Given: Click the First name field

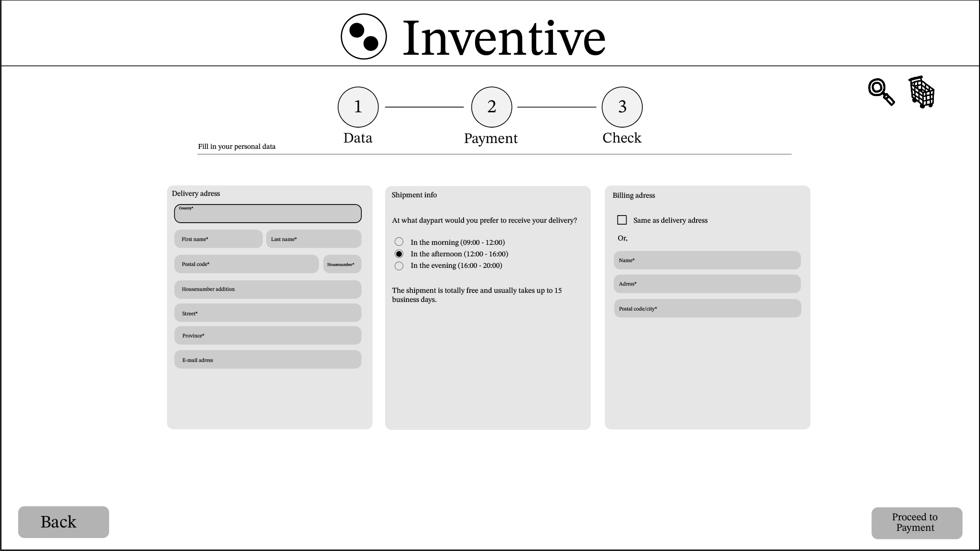Looking at the screenshot, I should tap(218, 239).
